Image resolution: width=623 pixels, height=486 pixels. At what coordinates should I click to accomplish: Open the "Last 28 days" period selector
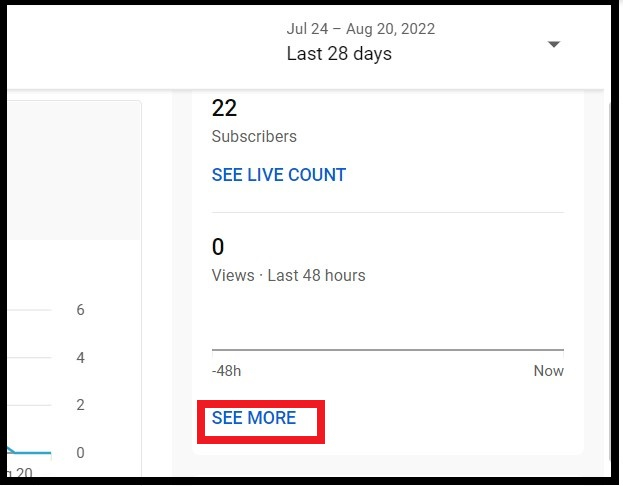339,54
